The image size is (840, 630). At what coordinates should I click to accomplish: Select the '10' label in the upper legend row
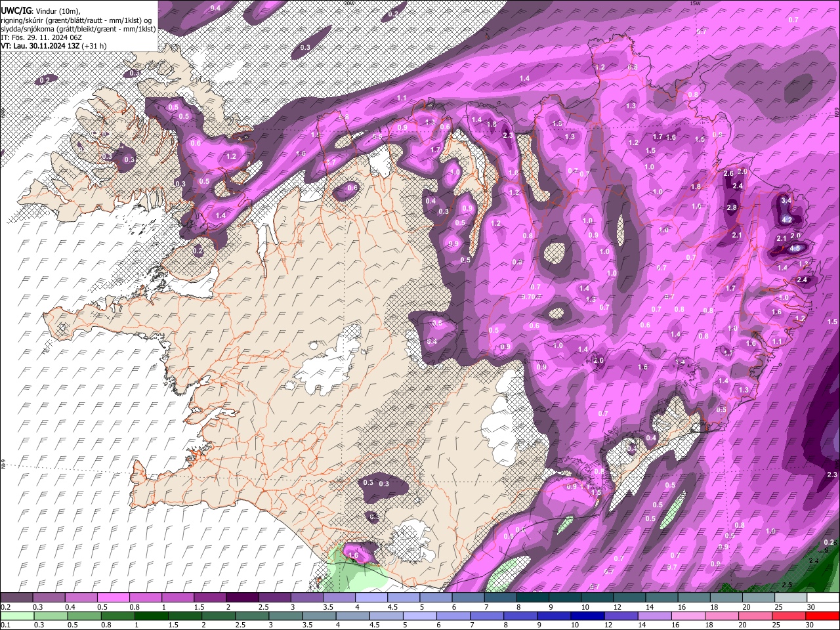click(585, 607)
